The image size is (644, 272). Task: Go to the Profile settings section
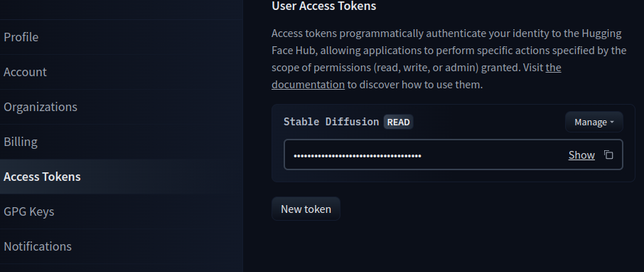point(21,37)
